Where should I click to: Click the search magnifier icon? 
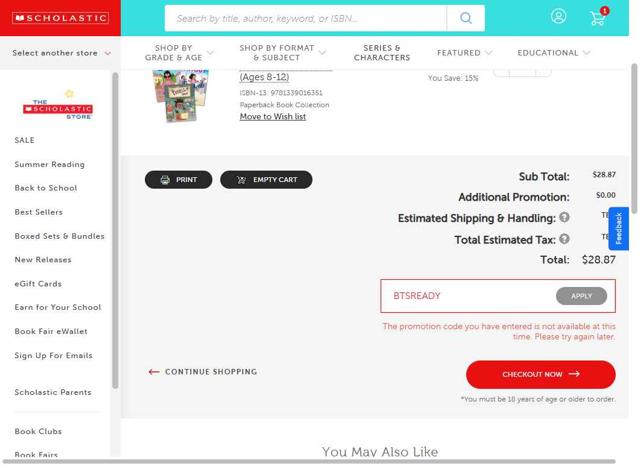coord(466,18)
